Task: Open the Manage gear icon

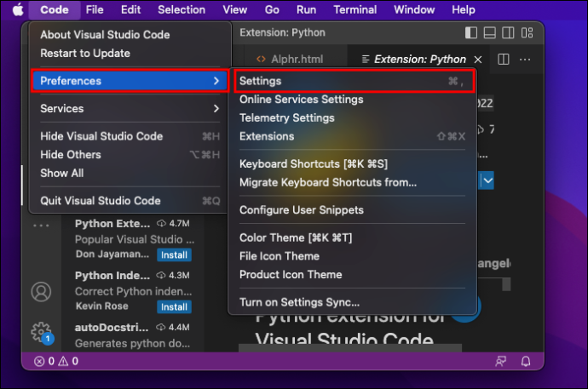Action: 41,332
